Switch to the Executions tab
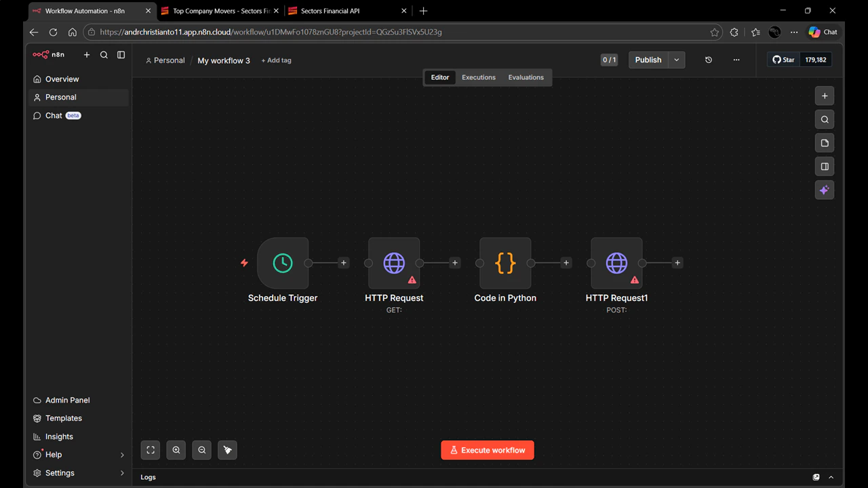The image size is (868, 488). (x=478, y=77)
